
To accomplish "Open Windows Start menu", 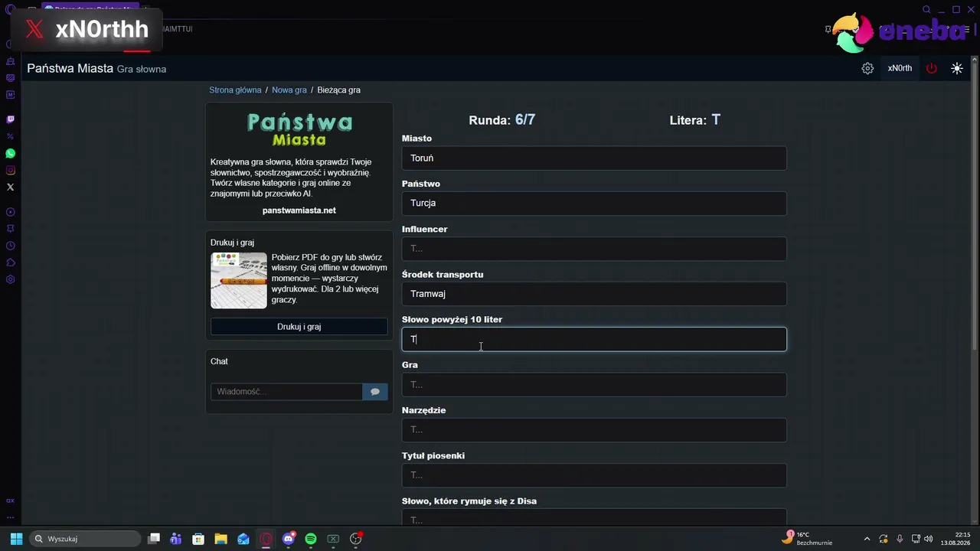I will click(16, 539).
